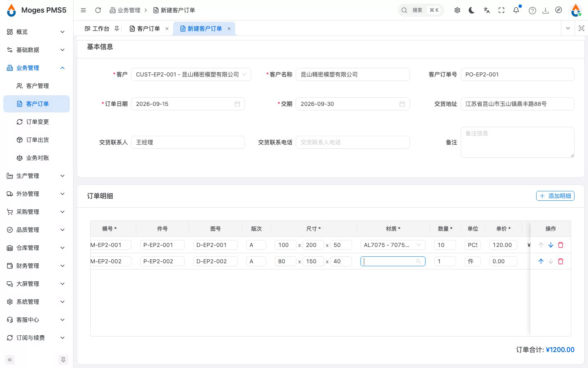Toggle fullscreen mode icon
The width and height of the screenshot is (588, 368).
501,10
